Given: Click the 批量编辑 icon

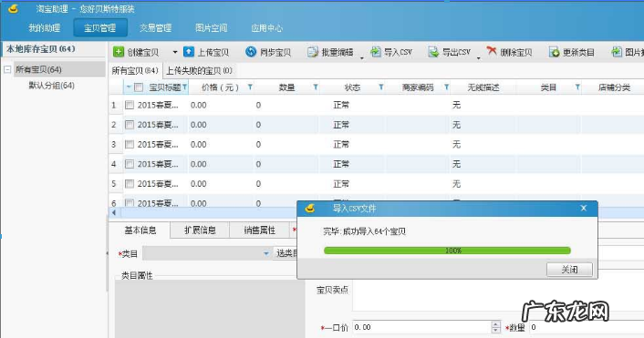Looking at the screenshot, I should [313, 52].
